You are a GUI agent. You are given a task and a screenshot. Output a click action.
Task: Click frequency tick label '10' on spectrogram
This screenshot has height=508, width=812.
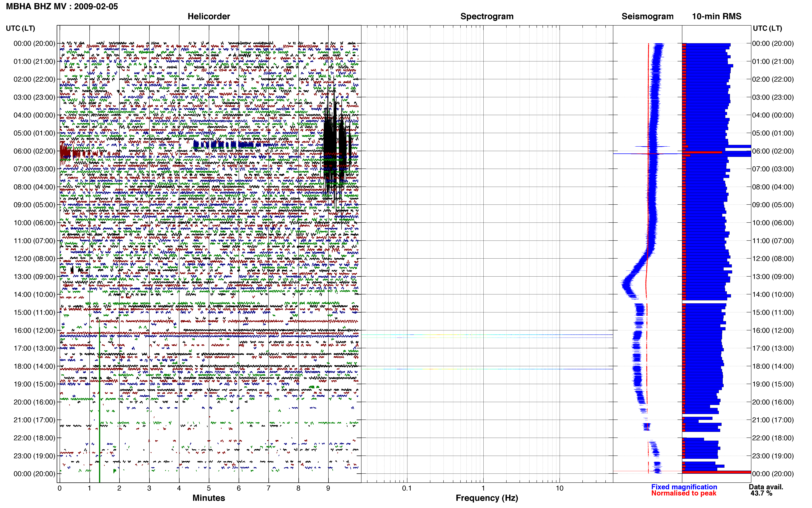click(559, 488)
